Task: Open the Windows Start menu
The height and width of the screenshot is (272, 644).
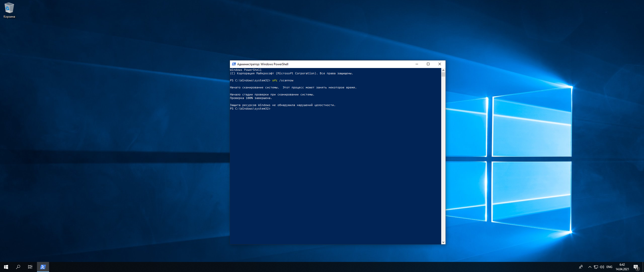Action: (x=6, y=267)
